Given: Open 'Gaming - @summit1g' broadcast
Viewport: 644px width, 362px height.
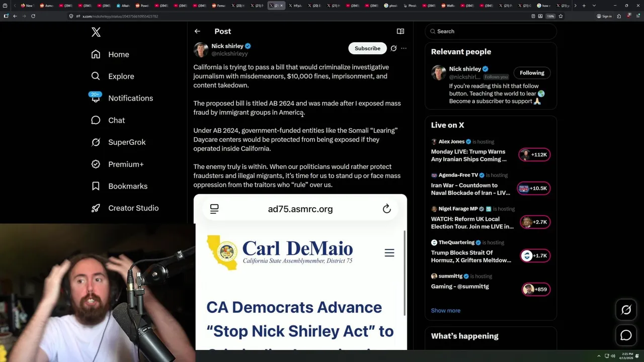Looking at the screenshot, I should (x=460, y=287).
